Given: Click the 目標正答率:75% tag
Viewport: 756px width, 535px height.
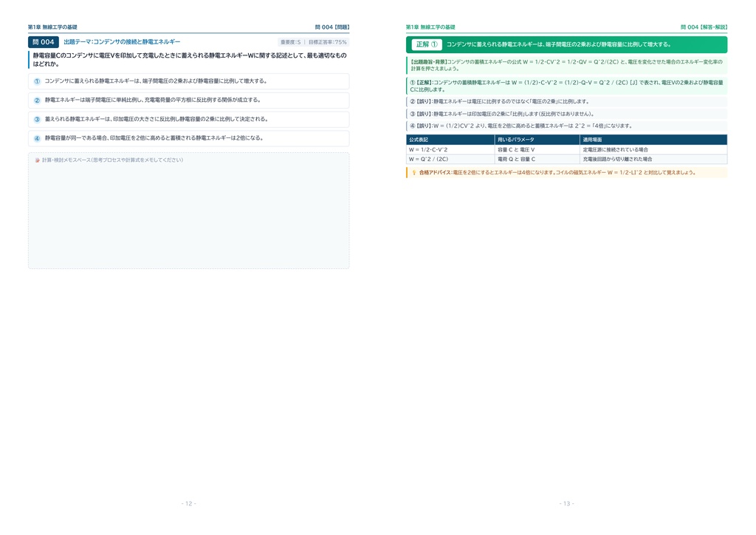Looking at the screenshot, I should (x=327, y=42).
